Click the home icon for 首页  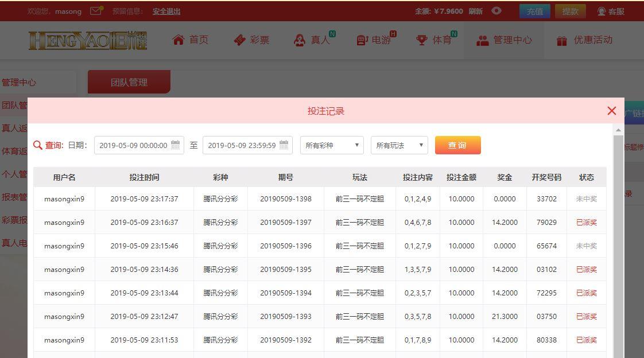tap(179, 40)
